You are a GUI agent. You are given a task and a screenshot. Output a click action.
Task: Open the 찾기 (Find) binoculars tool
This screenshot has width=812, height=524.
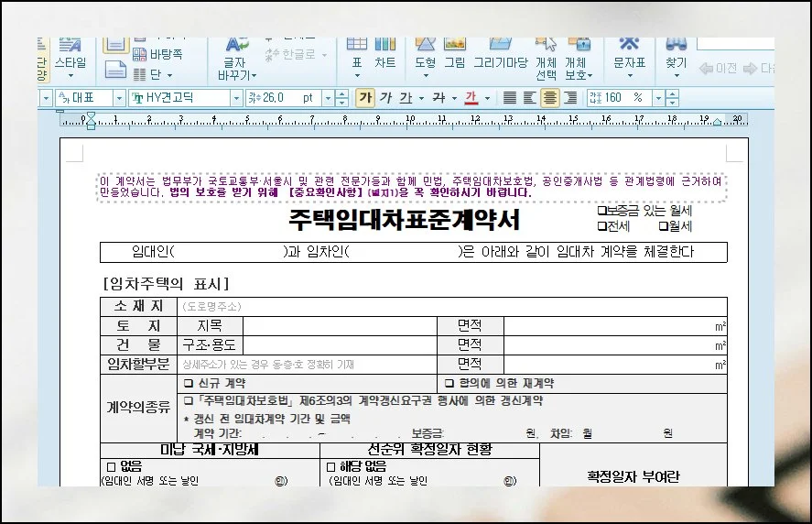(x=676, y=54)
